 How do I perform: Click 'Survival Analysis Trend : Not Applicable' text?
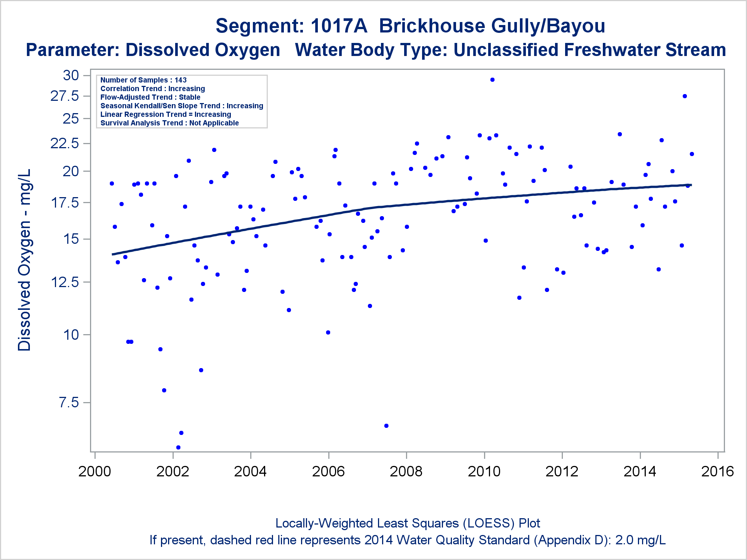(169, 123)
